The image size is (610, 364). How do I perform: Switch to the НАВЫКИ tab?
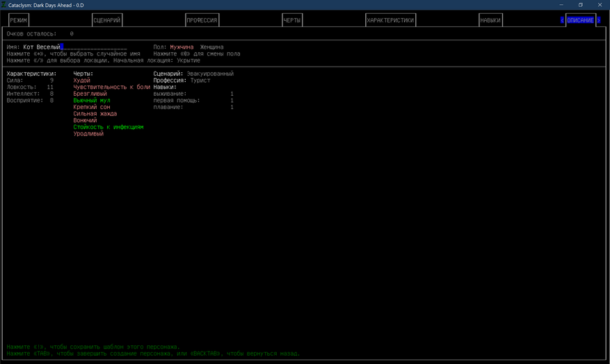pos(490,20)
